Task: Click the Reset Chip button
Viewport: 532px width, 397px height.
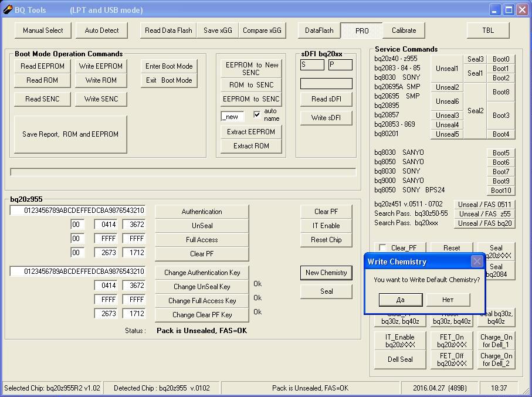Action: click(326, 240)
